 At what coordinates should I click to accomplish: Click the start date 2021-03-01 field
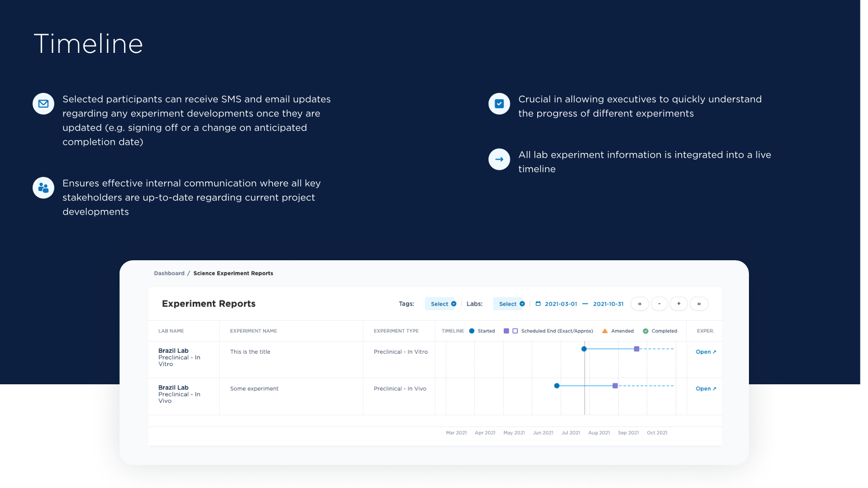click(x=561, y=304)
